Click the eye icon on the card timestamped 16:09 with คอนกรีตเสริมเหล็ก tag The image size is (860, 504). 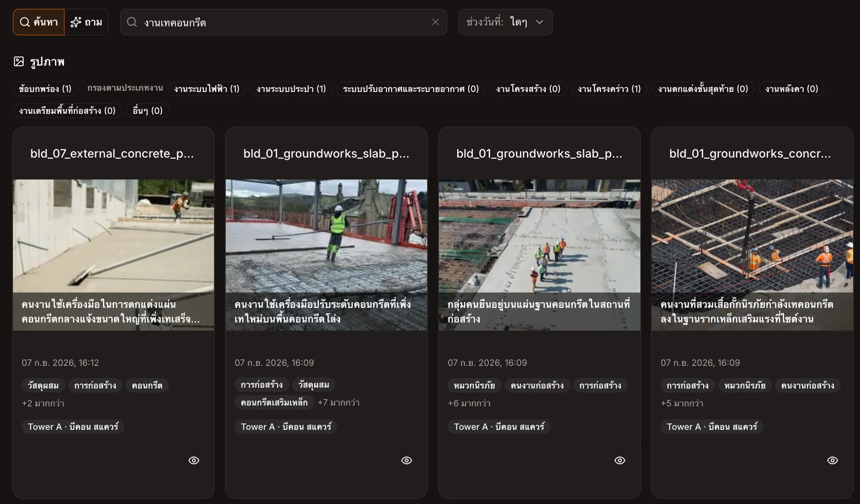point(406,460)
